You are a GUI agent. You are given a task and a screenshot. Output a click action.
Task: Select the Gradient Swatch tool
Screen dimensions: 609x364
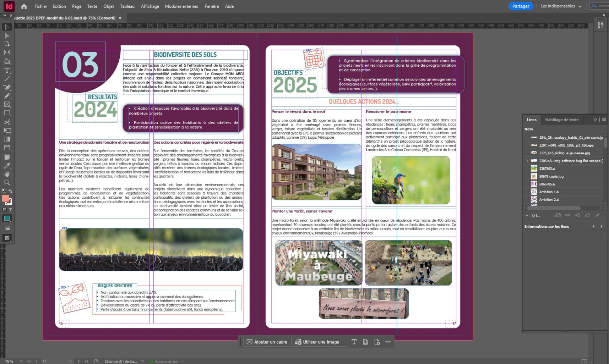(7, 139)
